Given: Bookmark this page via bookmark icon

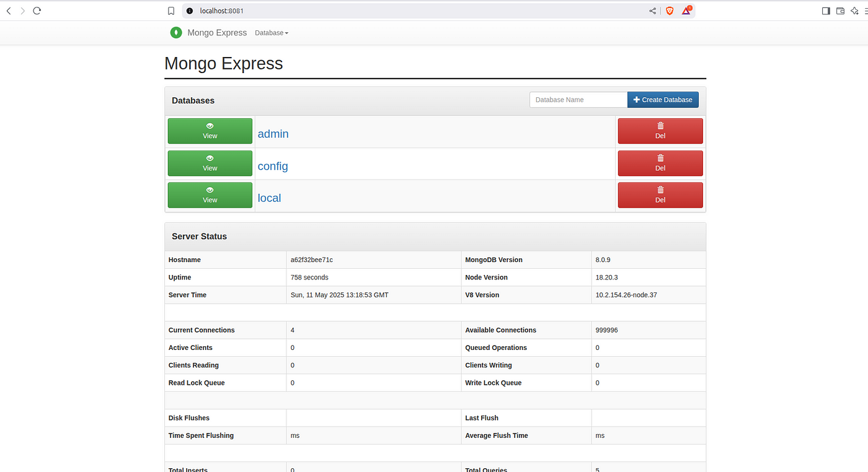Looking at the screenshot, I should (x=171, y=11).
